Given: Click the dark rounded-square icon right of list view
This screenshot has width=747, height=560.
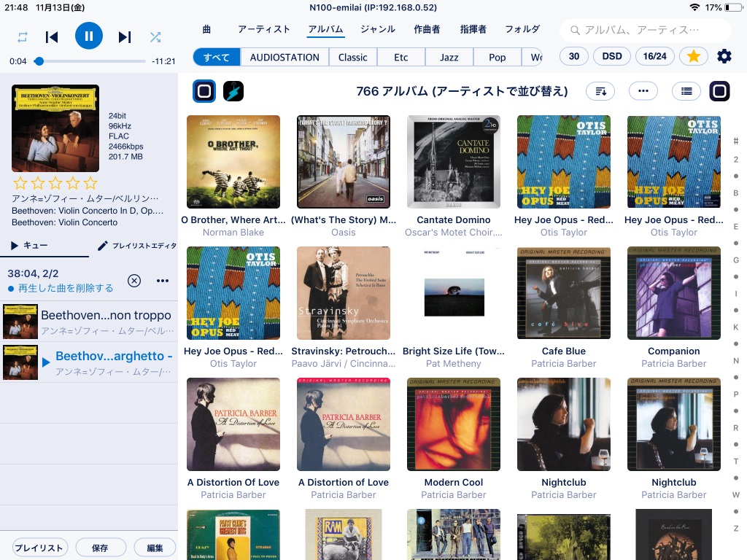Looking at the screenshot, I should 719,91.
